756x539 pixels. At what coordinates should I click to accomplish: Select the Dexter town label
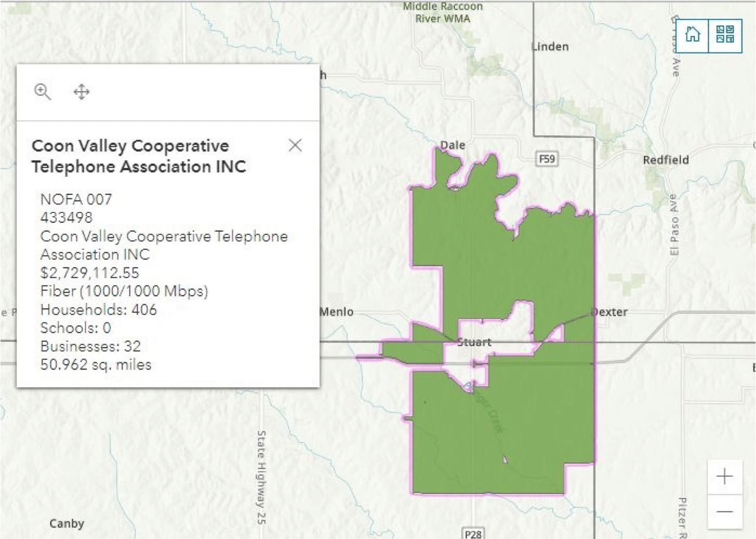pyautogui.click(x=609, y=312)
